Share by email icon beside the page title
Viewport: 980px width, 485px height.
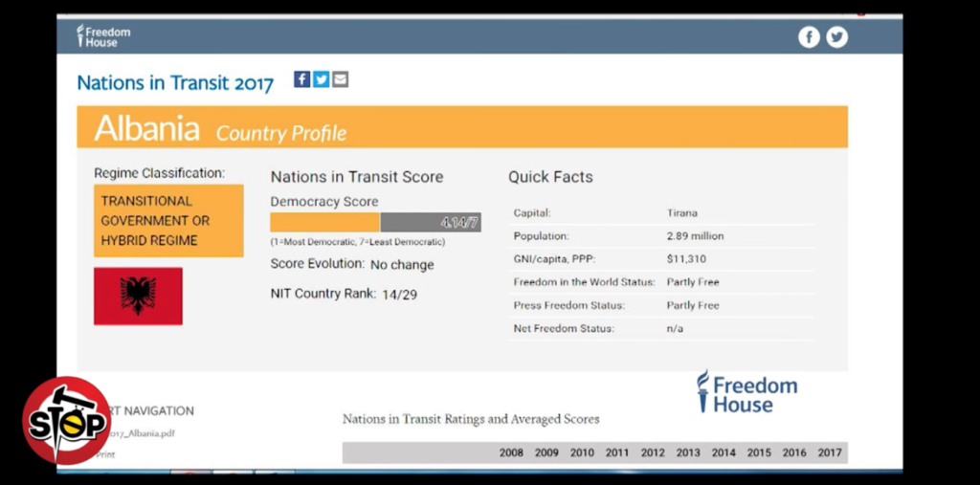click(340, 79)
